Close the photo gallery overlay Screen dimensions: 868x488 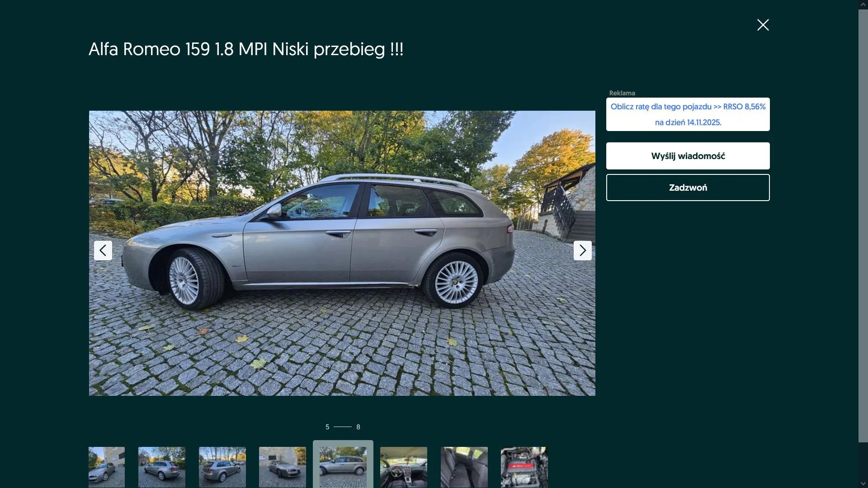[x=763, y=25]
